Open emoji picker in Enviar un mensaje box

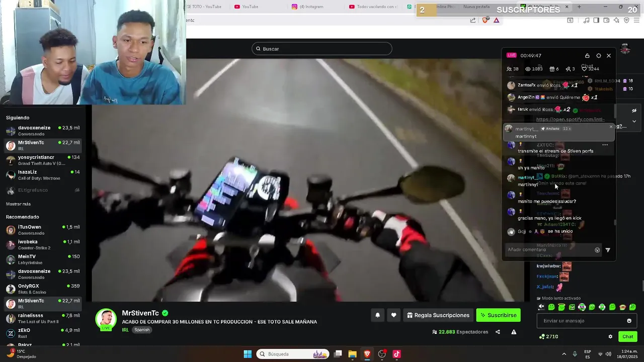(x=629, y=321)
